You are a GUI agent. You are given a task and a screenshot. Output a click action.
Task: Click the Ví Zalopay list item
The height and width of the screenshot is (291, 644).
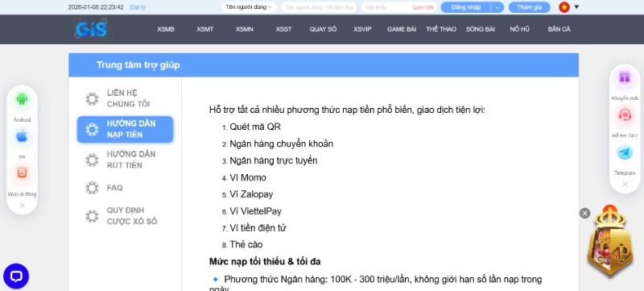point(251,194)
